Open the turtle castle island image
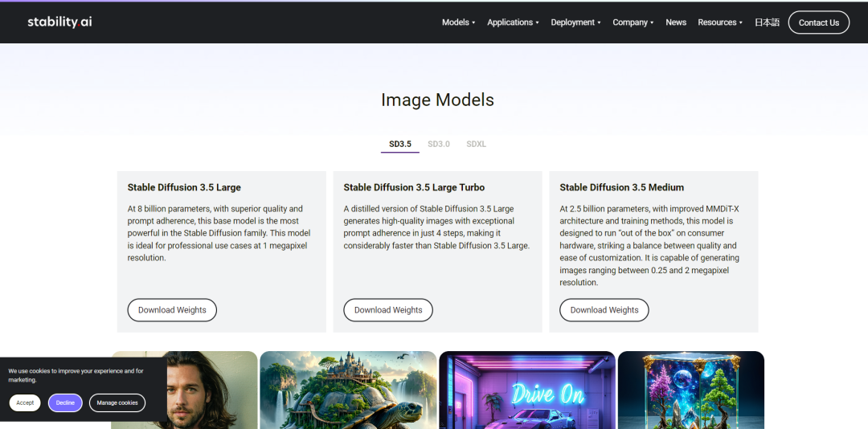Viewport: 868px width, 429px height. [348, 390]
